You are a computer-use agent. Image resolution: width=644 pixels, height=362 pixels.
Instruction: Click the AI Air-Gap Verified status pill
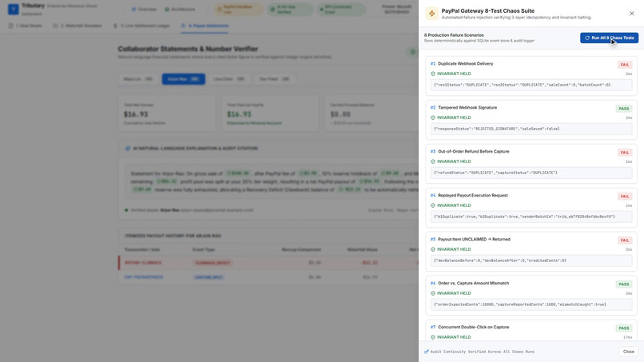tap(290, 10)
